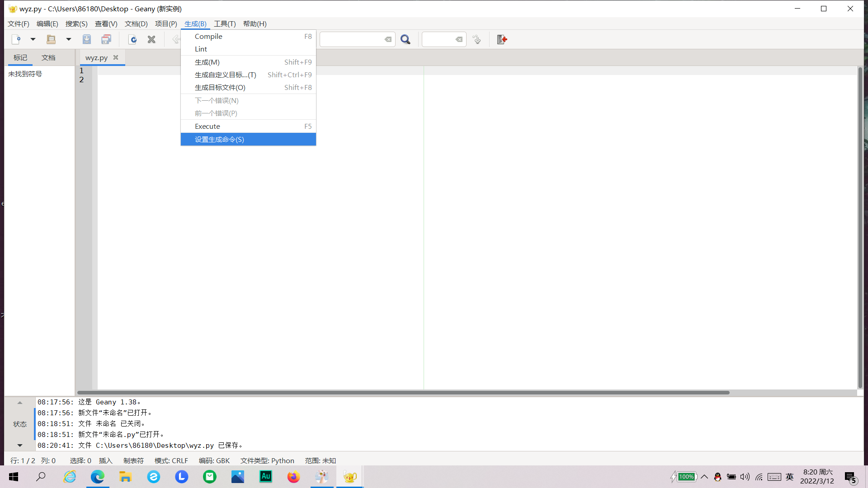Click the message panel down arrow
The image size is (868, 488).
coord(20,446)
